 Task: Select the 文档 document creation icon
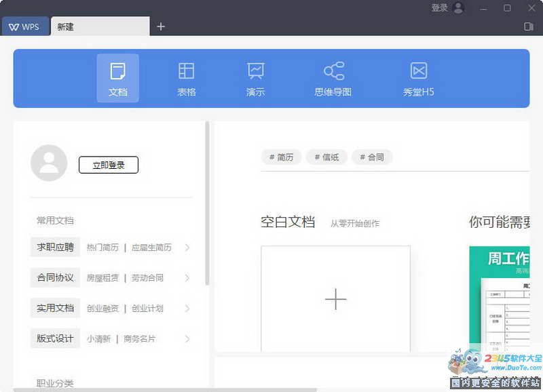pos(117,77)
